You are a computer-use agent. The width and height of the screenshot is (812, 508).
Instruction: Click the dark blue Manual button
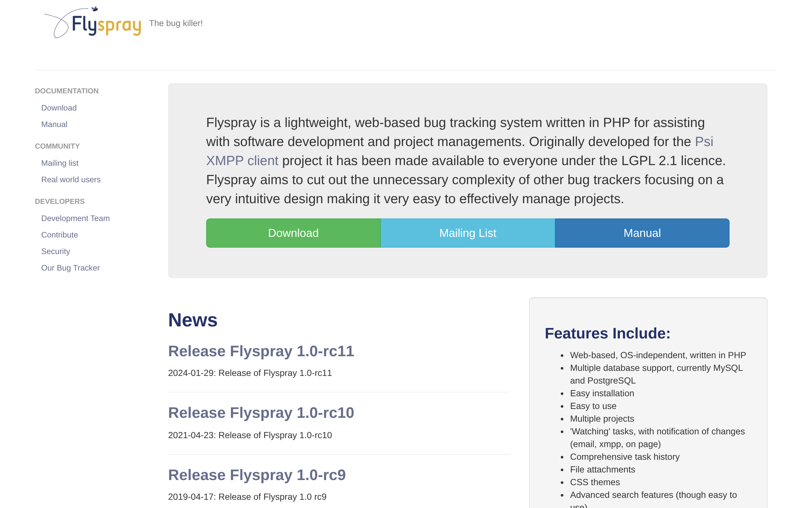pyautogui.click(x=642, y=233)
